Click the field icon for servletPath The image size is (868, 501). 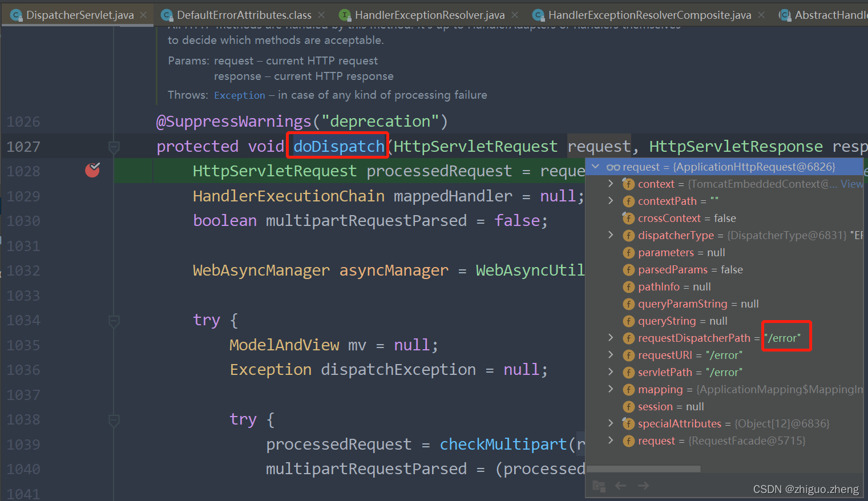point(628,373)
